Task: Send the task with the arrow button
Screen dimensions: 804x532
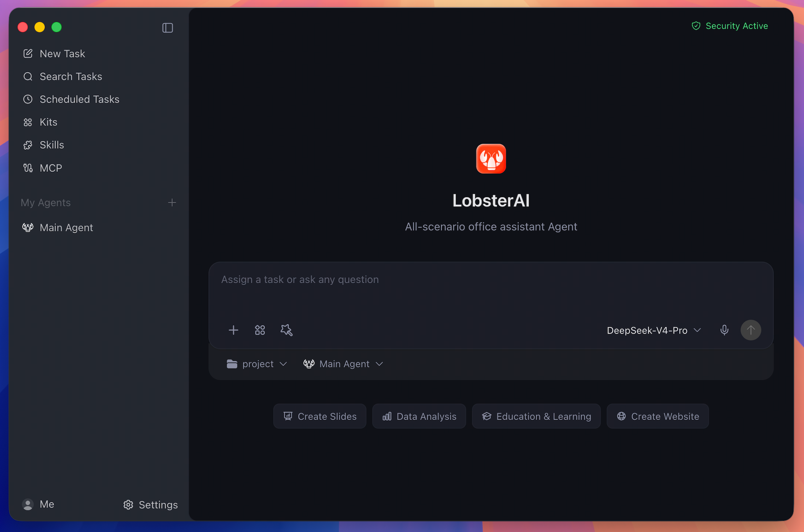Action: (x=751, y=330)
